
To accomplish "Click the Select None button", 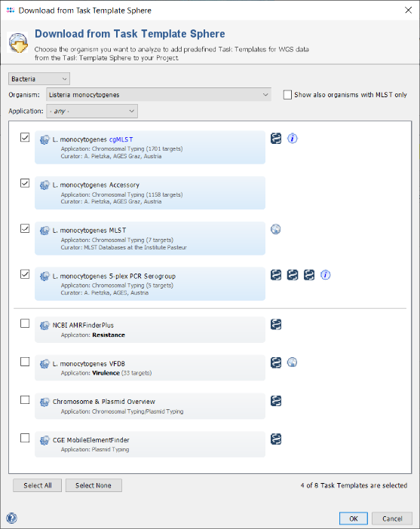I will pyautogui.click(x=94, y=485).
